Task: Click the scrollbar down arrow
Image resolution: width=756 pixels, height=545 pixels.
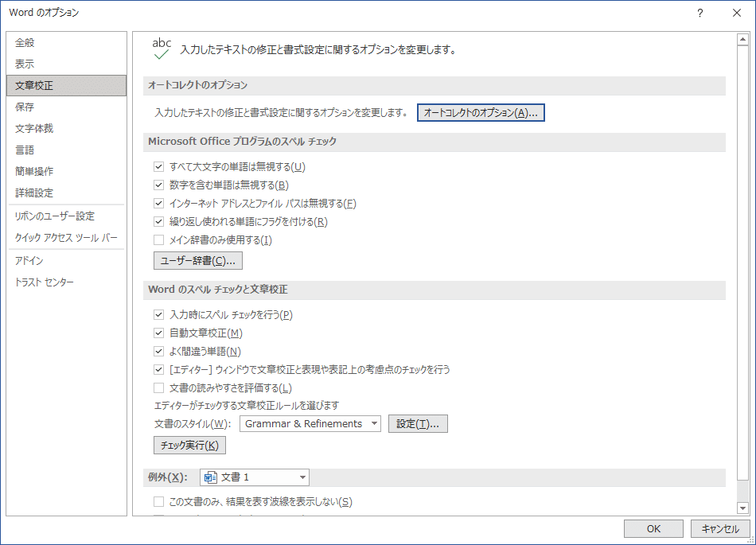Action: click(x=742, y=508)
